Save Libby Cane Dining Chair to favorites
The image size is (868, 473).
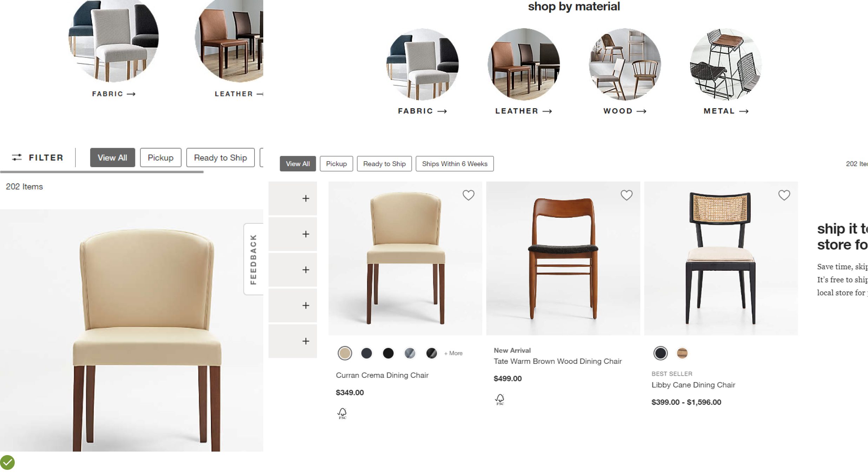pyautogui.click(x=784, y=195)
